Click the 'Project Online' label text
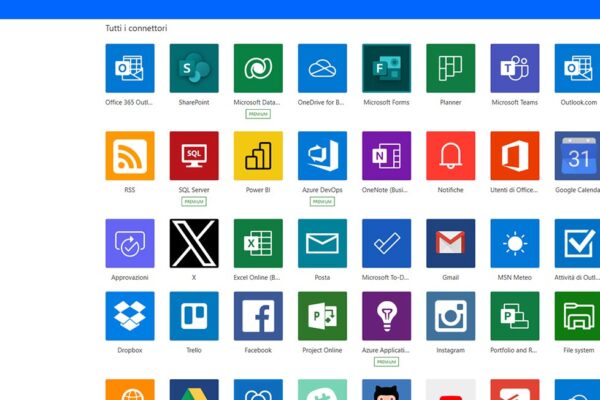This screenshot has height=400, width=600. [x=323, y=350]
